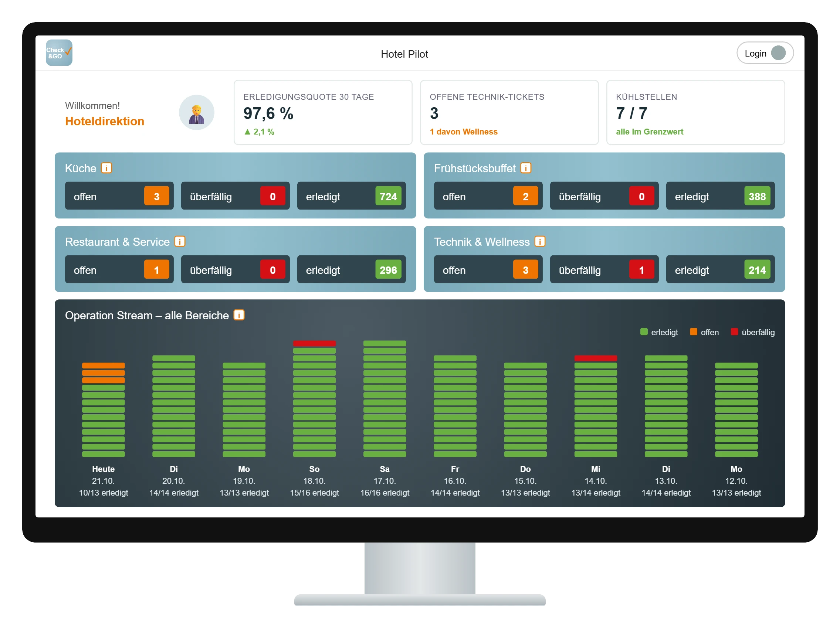This screenshot has width=840, height=629.
Task: Open Technik & Wellness erledigt 214 tile
Action: coord(720,269)
